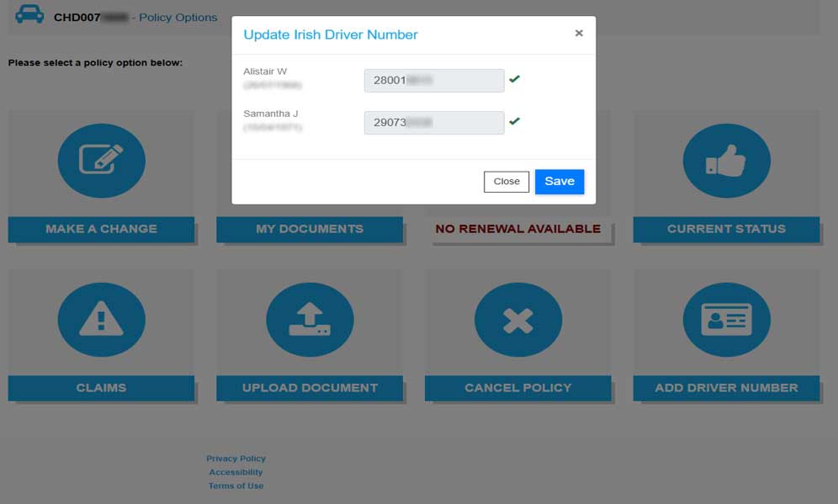This screenshot has width=838, height=504.
Task: Select the MAKE A CHANGE label button
Action: (x=101, y=229)
